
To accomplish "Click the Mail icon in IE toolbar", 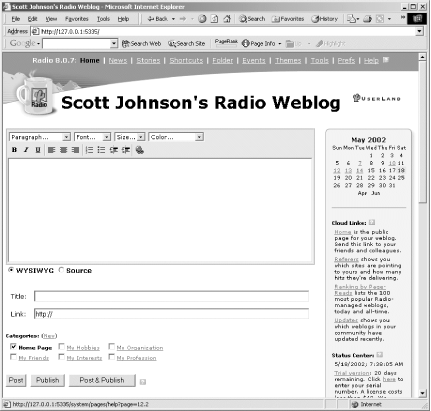I will coord(351,19).
